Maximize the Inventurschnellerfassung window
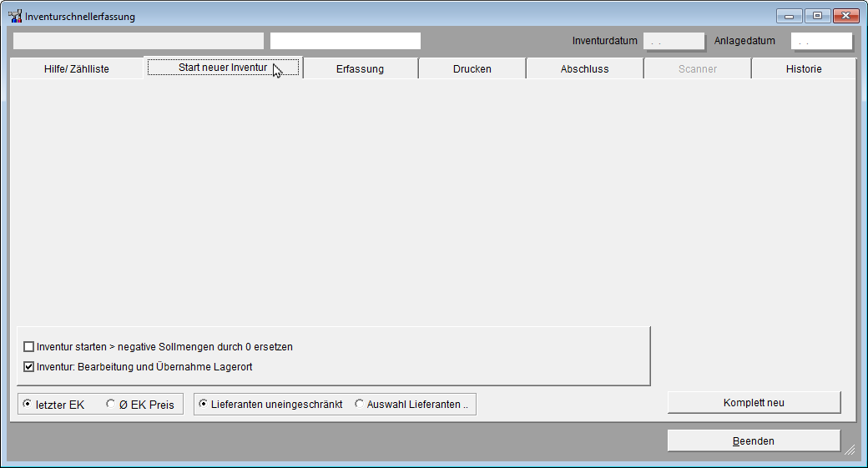The width and height of the screenshot is (868, 468). 818,16
